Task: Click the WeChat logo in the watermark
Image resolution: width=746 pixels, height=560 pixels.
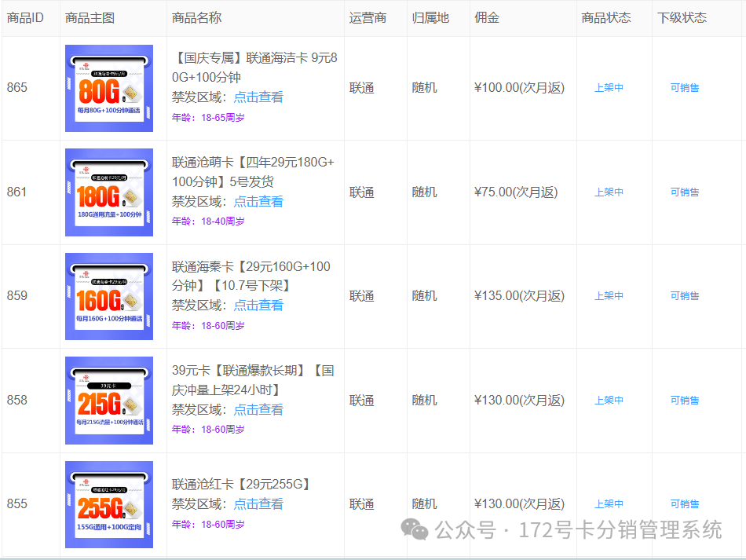Action: point(415,529)
